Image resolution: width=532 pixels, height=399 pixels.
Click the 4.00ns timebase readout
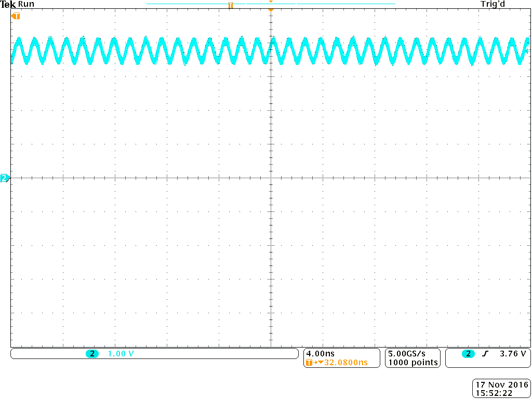coord(320,353)
